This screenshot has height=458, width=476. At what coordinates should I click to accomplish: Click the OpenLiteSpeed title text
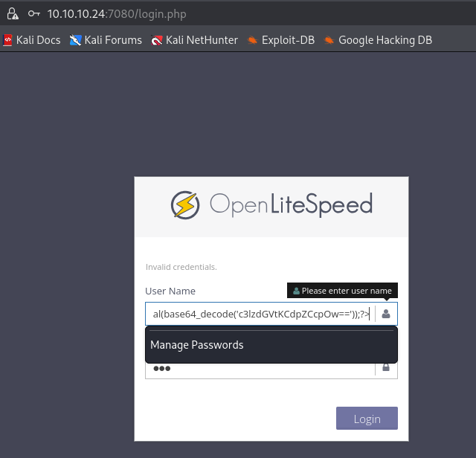(291, 204)
